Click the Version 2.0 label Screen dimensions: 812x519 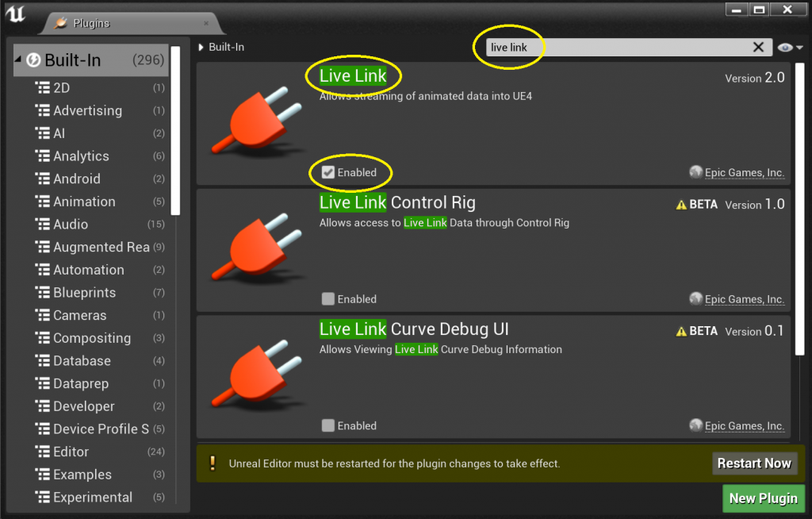pos(755,78)
